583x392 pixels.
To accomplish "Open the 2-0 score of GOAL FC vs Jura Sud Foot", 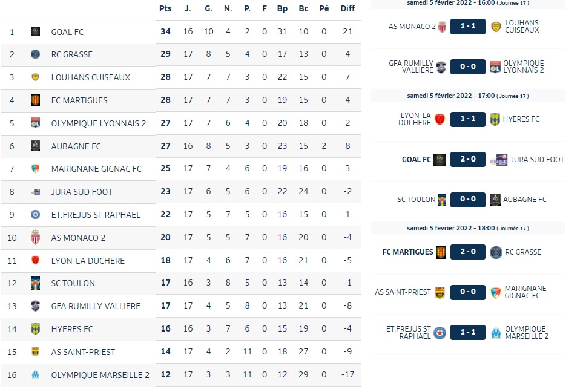I will pyautogui.click(x=468, y=159).
